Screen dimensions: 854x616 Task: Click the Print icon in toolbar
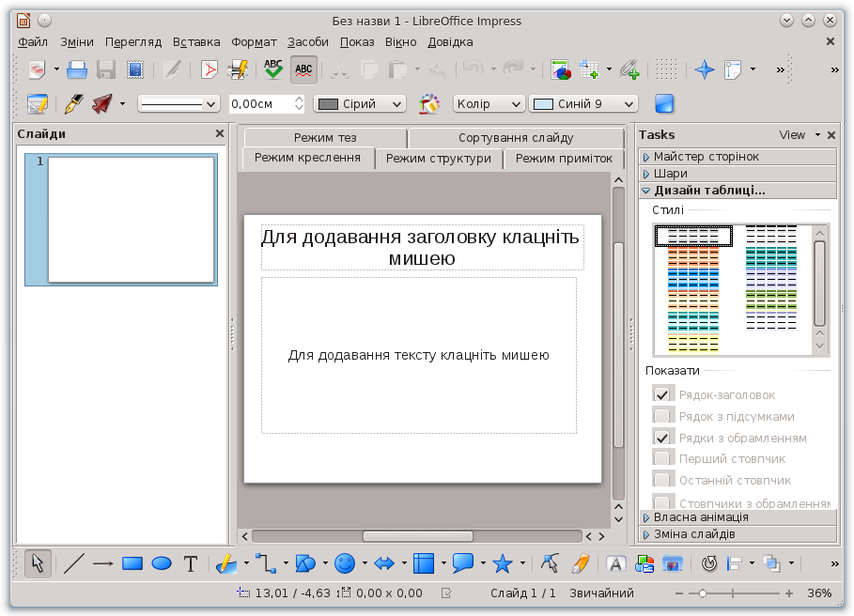[x=77, y=69]
